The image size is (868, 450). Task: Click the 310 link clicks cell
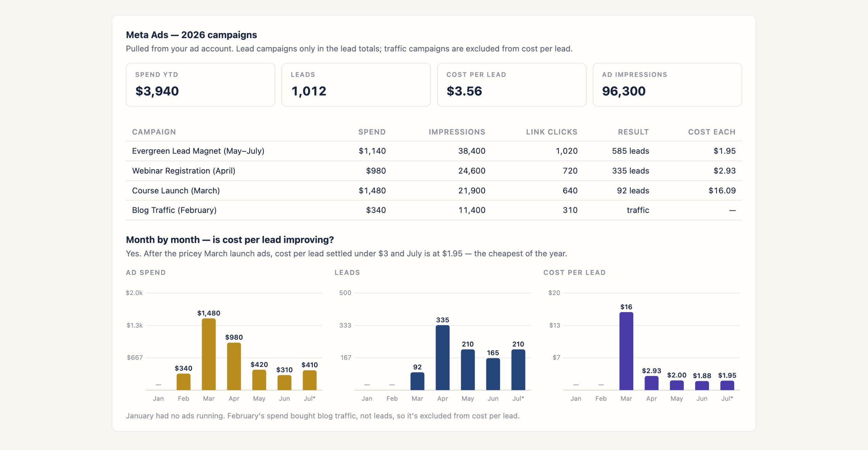pos(570,210)
